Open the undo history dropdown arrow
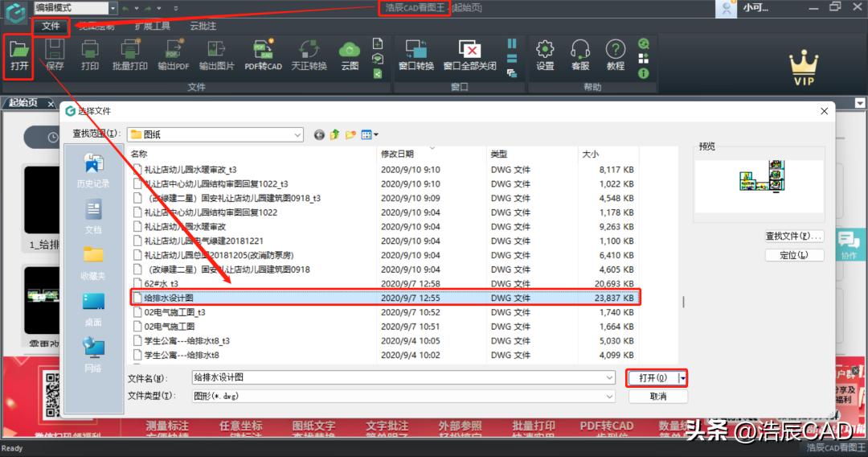868x457 pixels. click(136, 8)
